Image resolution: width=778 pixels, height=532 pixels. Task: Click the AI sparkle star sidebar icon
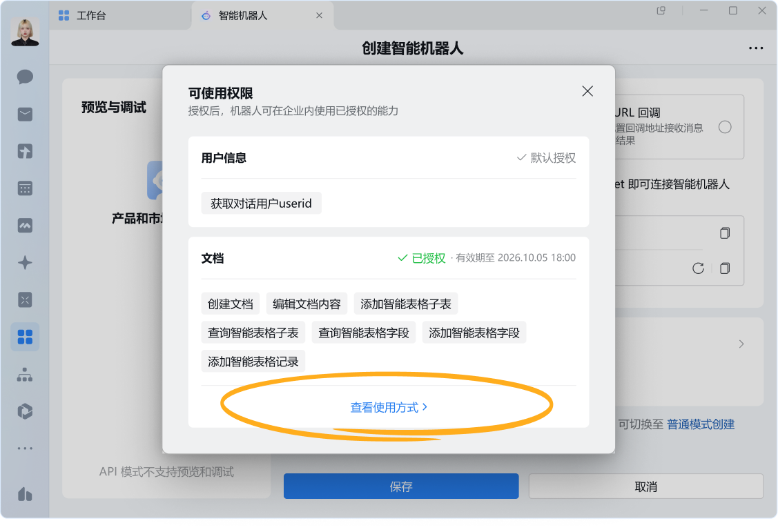(x=25, y=263)
